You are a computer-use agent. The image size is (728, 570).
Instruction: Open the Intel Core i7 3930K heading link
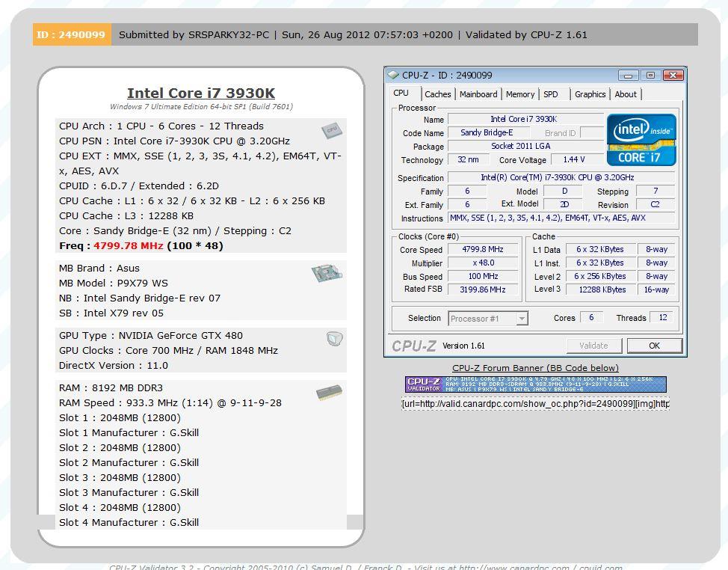click(x=201, y=93)
